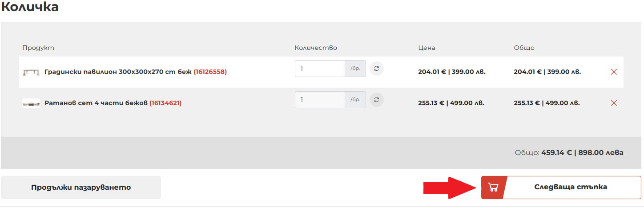The image size is (644, 208).
Task: Focus quantity field for Ратанов сет
Action: (320, 100)
